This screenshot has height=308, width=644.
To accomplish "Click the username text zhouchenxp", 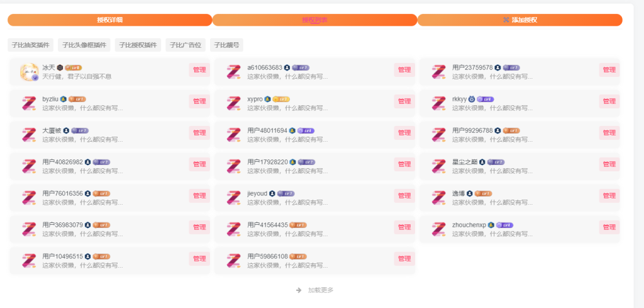I will (x=469, y=225).
